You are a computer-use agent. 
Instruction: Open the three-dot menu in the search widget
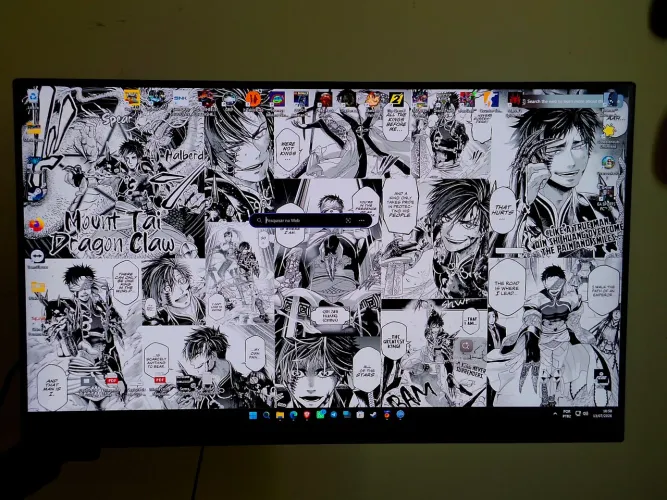(x=362, y=220)
